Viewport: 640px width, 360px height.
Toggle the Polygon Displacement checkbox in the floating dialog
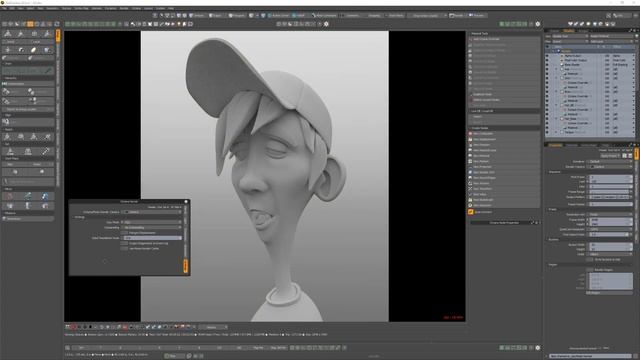124,233
